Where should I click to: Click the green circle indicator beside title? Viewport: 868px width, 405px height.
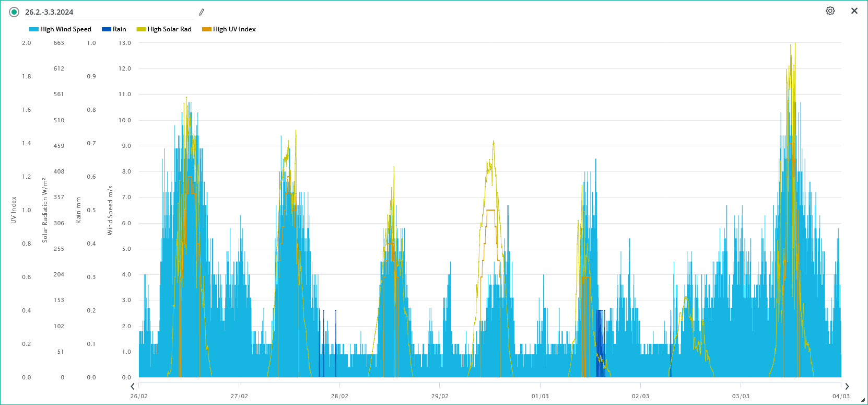pyautogui.click(x=14, y=12)
